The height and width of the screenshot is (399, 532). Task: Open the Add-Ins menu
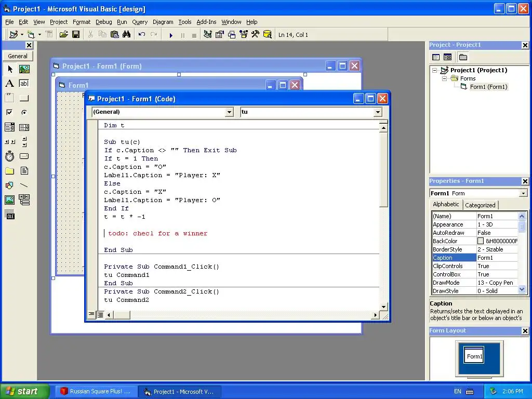click(206, 22)
